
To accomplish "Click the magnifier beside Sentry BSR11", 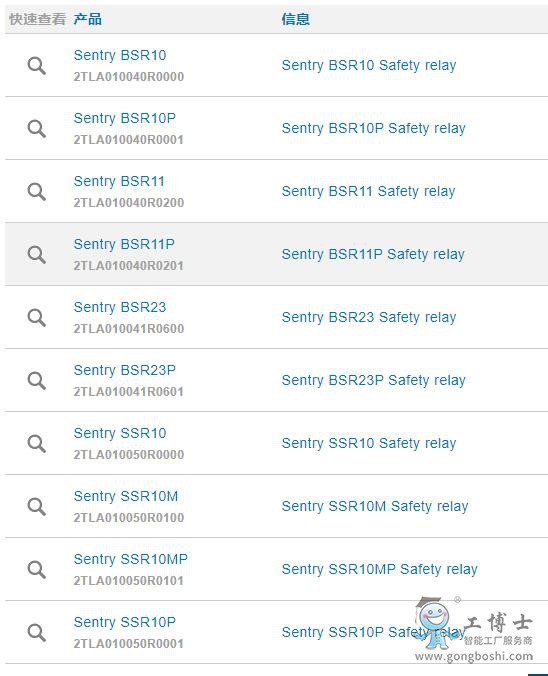I will pyautogui.click(x=37, y=191).
